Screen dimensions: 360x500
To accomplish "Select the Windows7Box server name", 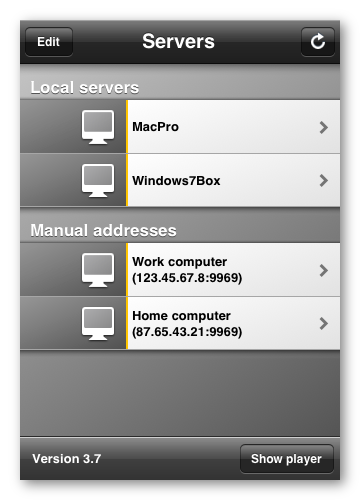I will 176,181.
